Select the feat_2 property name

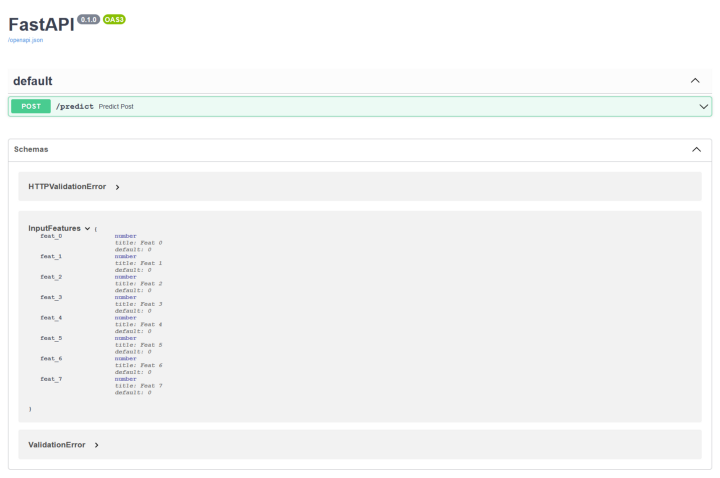coord(51,277)
